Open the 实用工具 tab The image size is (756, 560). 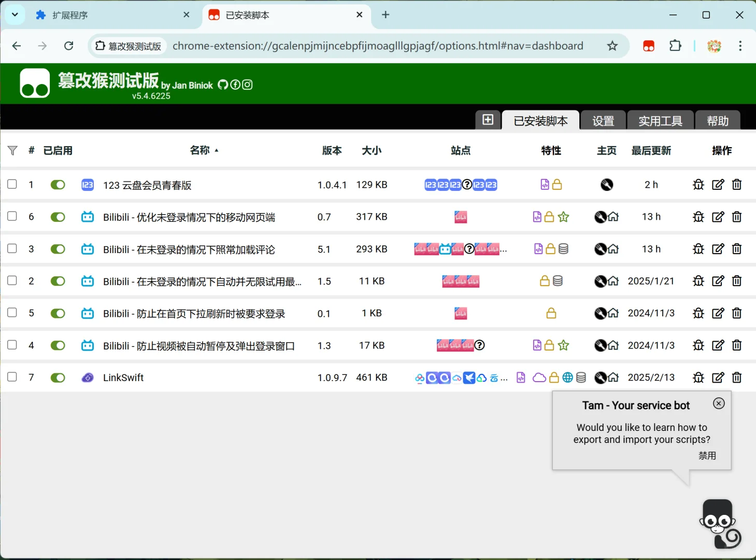[660, 120]
